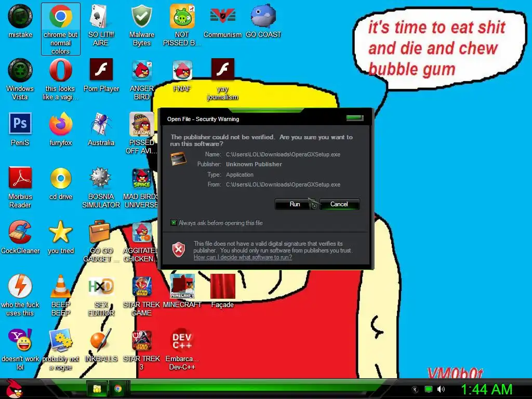Click the 1:44 AM taskbar clock
Image resolution: width=532 pixels, height=399 pixels.
(486, 389)
